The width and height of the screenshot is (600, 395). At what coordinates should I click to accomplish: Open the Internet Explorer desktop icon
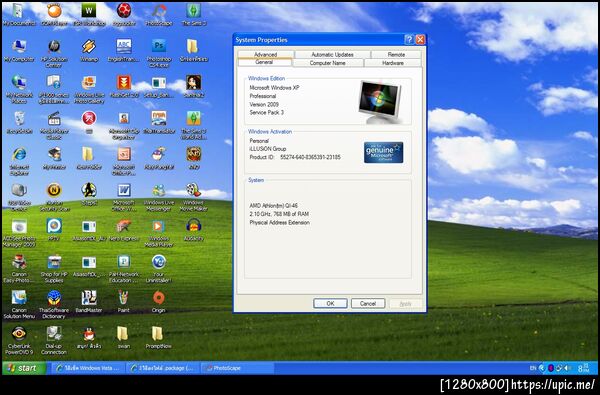19,161
